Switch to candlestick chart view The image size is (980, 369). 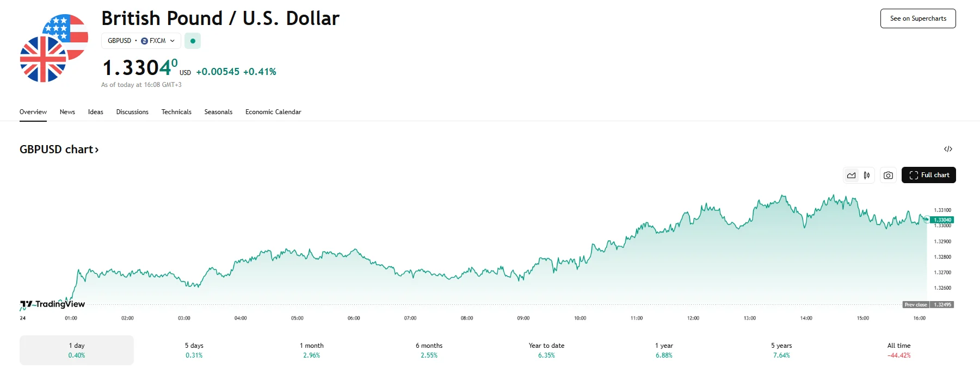coord(867,175)
